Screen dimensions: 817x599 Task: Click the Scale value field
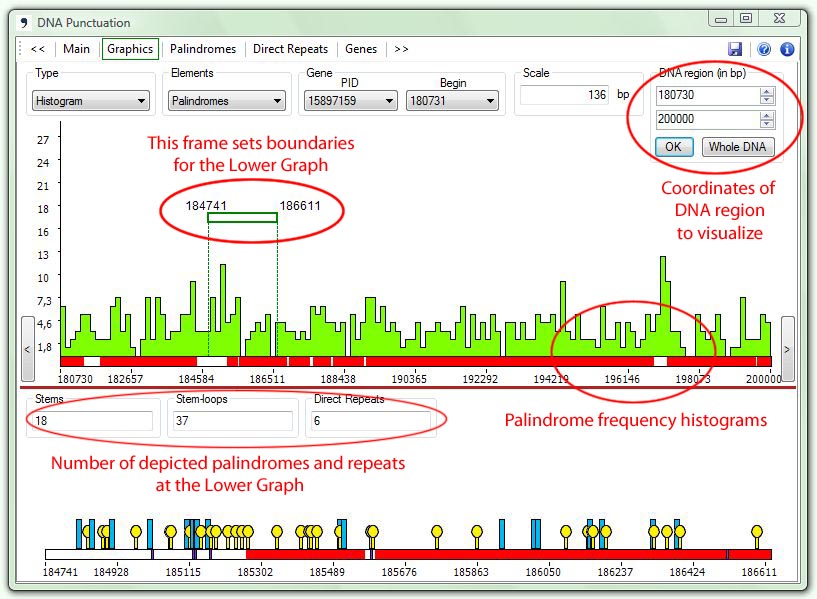coord(564,95)
